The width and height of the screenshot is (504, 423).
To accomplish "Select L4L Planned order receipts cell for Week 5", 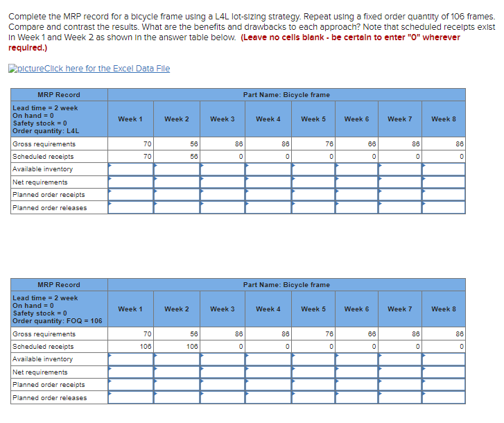I will click(x=313, y=195).
